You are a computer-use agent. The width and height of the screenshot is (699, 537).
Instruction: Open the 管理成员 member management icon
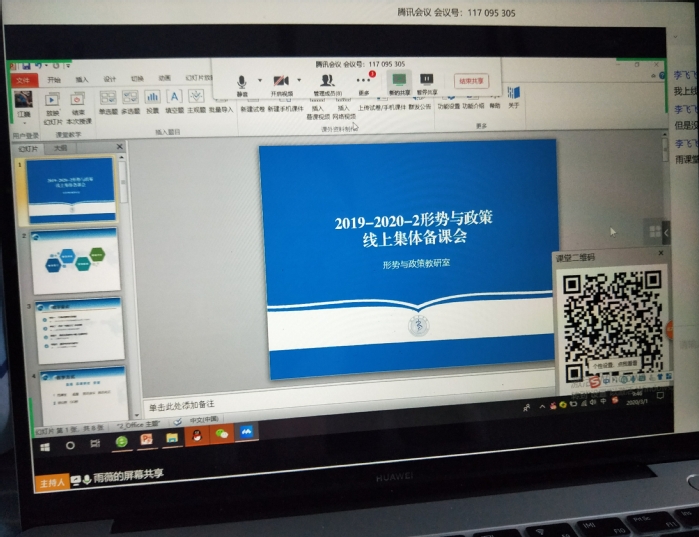coord(326,82)
